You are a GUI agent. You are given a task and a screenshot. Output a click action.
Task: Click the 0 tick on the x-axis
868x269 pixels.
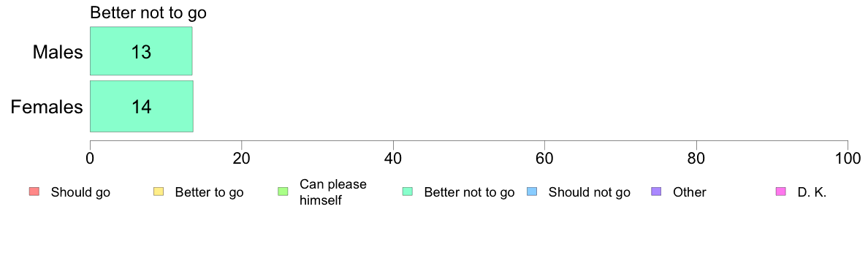click(x=90, y=158)
